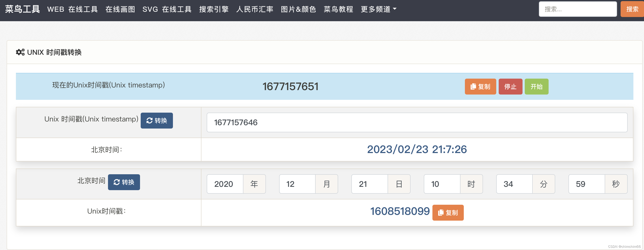Click the Unix timestamp input field
Image resolution: width=644 pixels, height=250 pixels.
click(x=417, y=122)
